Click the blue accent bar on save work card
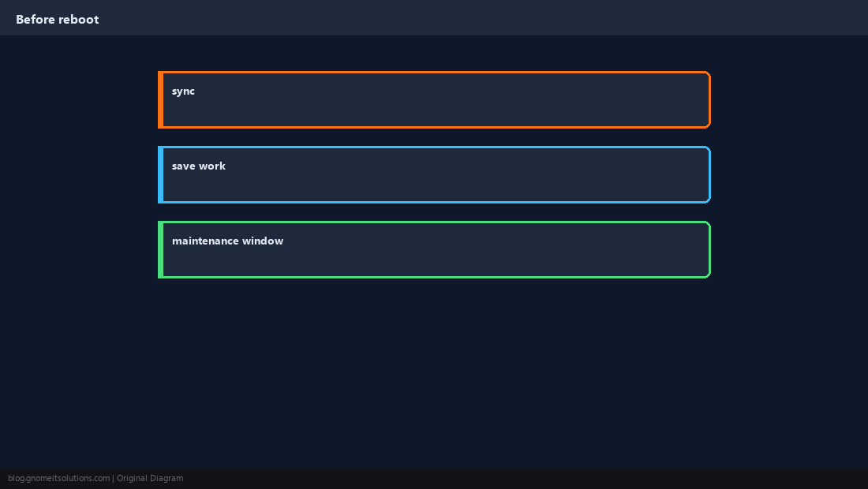 point(160,175)
